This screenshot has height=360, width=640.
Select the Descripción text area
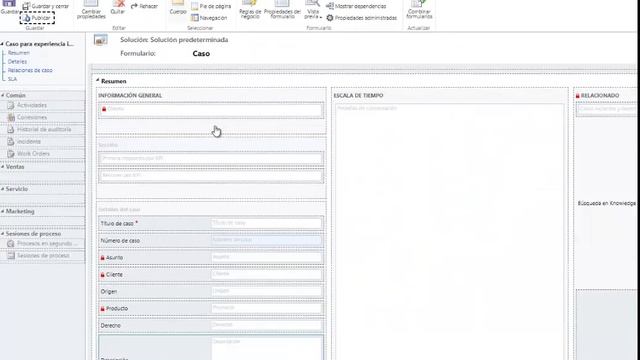click(x=211, y=348)
